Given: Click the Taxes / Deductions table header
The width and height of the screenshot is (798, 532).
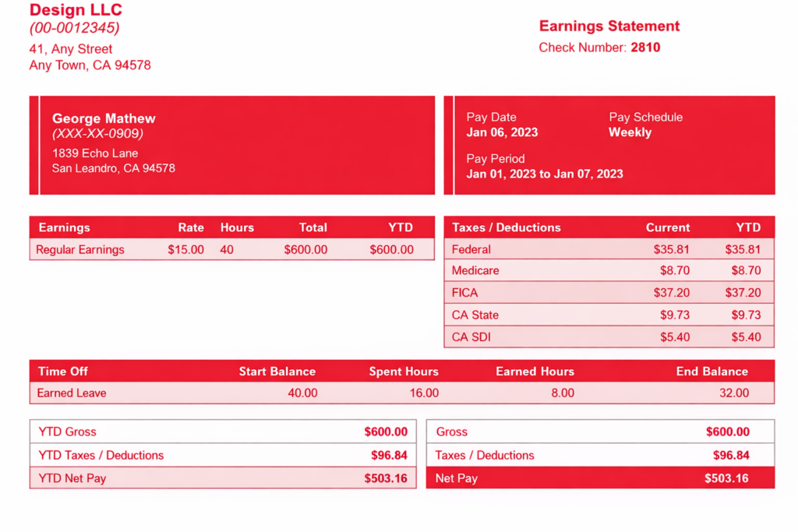Looking at the screenshot, I should (506, 227).
